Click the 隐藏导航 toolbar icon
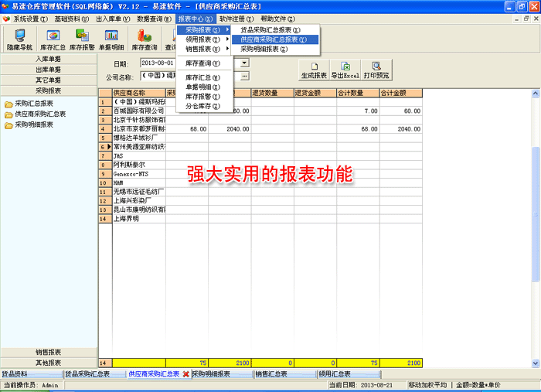Viewport: 541px width, 392px height. (x=19, y=39)
